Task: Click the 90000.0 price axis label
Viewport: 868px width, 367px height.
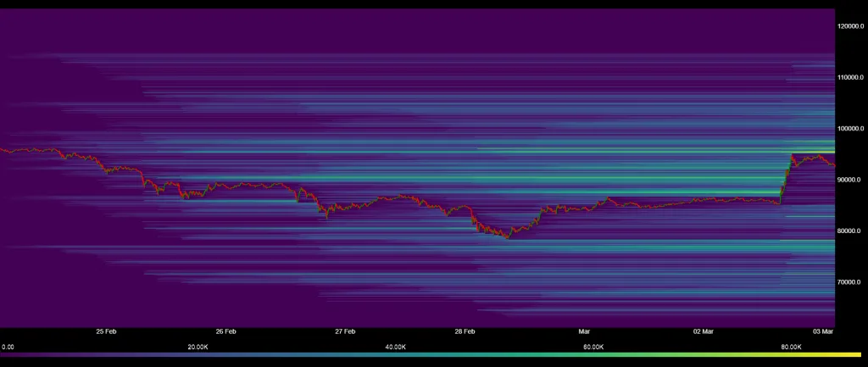Action: (x=850, y=180)
